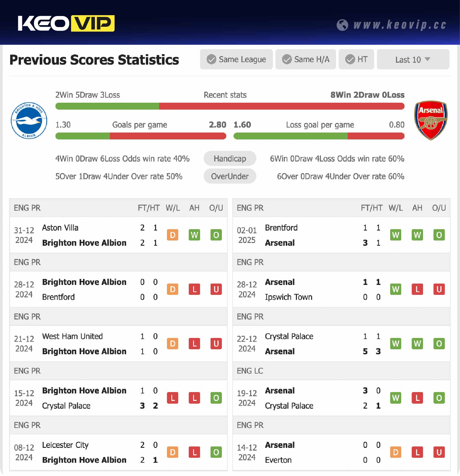This screenshot has width=460, height=476.
Task: Open the www.keovip.cc link
Action: click(x=399, y=25)
